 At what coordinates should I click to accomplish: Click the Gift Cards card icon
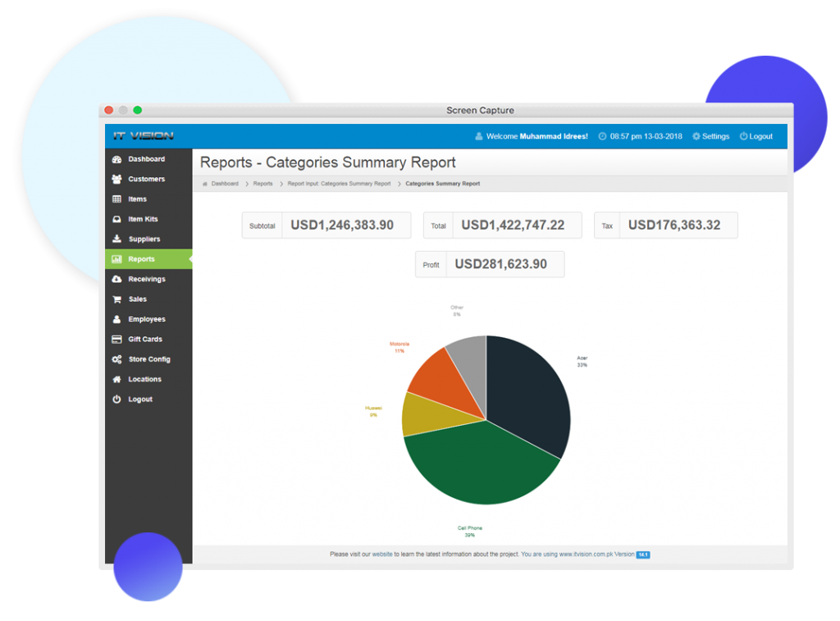pyautogui.click(x=116, y=339)
